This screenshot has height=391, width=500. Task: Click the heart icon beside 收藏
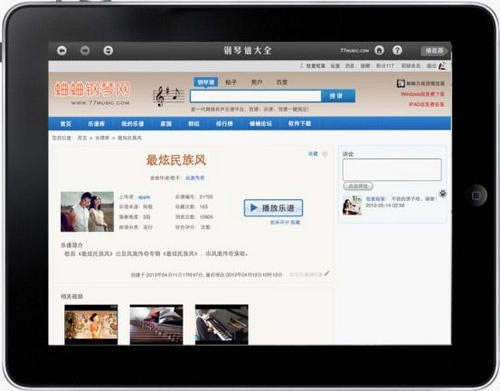[x=325, y=154]
